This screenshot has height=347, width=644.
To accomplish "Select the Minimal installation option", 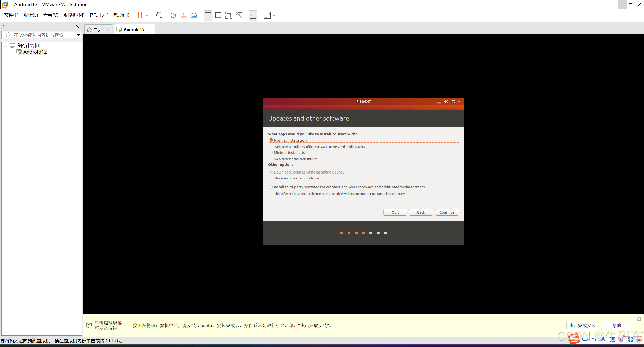I will coord(271,152).
